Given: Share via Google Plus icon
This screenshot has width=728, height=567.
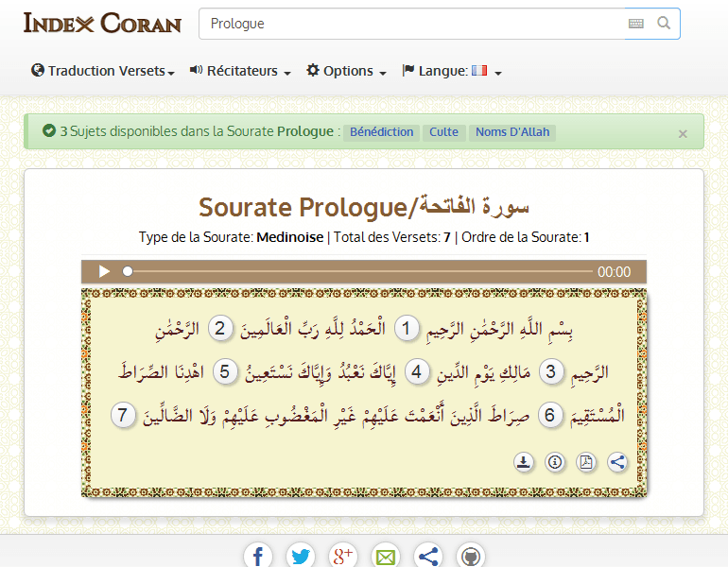Looking at the screenshot, I should pos(343,556).
